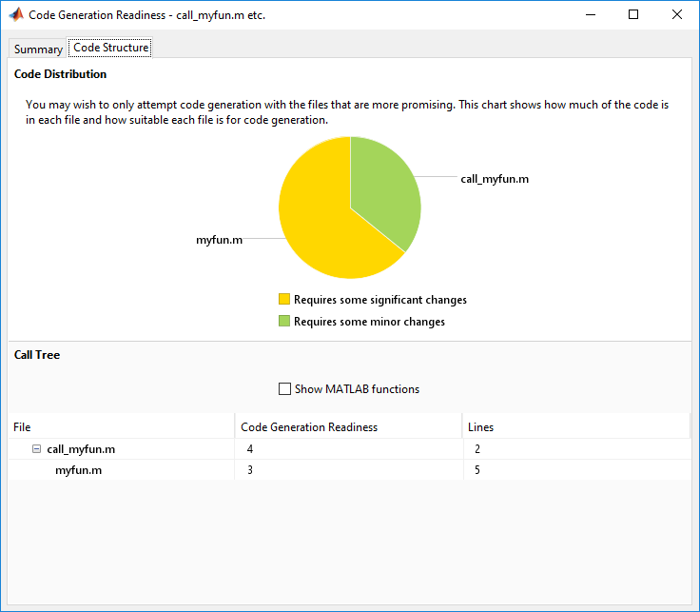Viewport: 700px width, 612px height.
Task: Maximize the Code Generation Readiness window
Action: (633, 14)
